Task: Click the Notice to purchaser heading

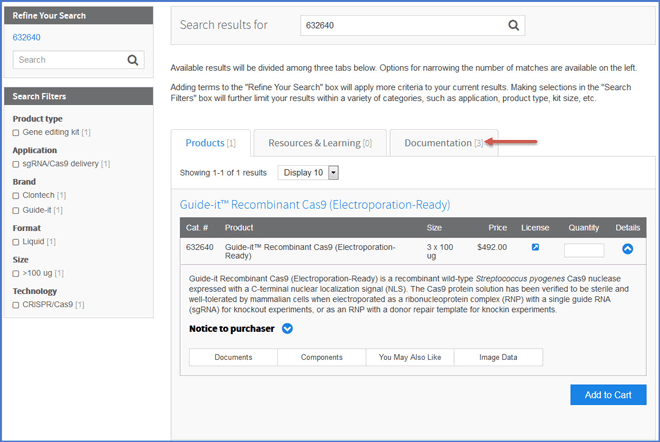Action: coord(232,328)
